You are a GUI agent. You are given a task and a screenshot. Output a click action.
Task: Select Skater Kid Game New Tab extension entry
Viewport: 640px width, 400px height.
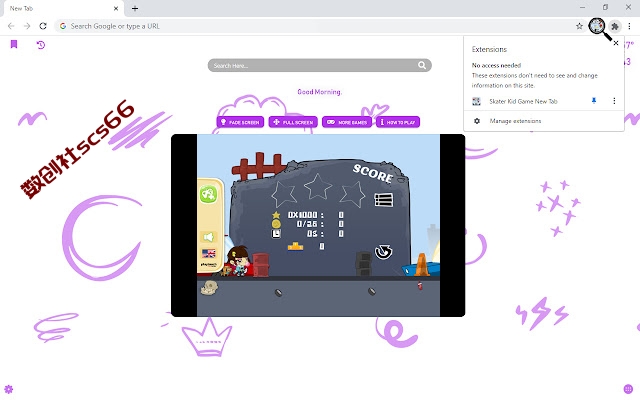click(523, 101)
